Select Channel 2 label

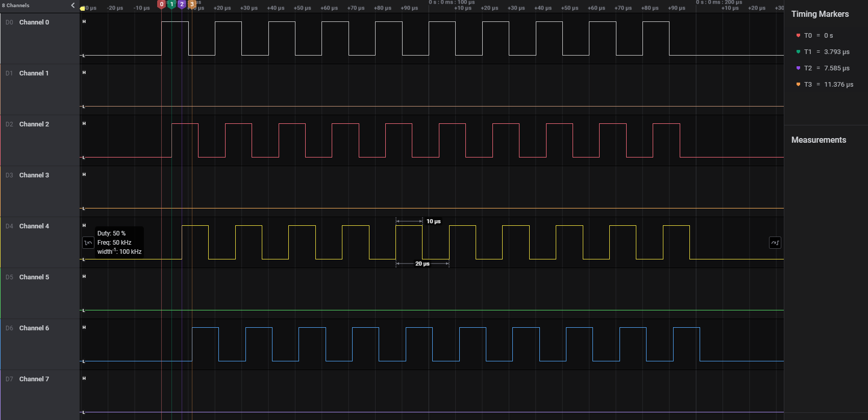tap(34, 124)
